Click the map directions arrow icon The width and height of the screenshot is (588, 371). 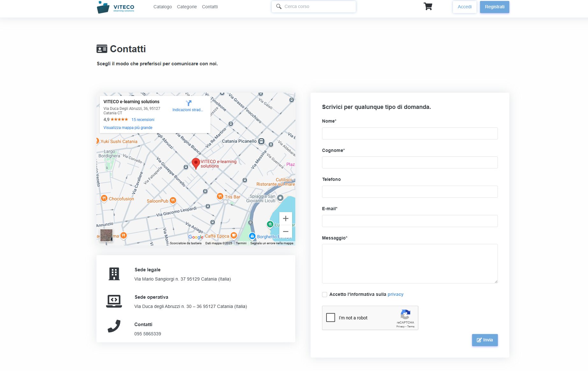click(189, 103)
